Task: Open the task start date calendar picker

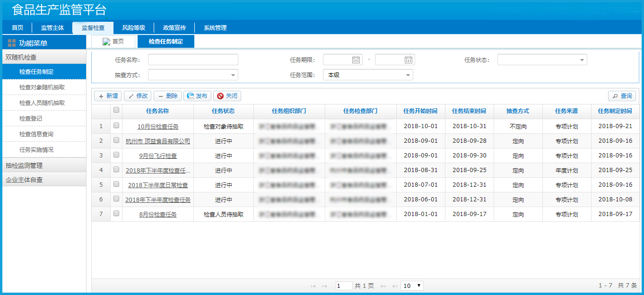Action: pos(356,60)
